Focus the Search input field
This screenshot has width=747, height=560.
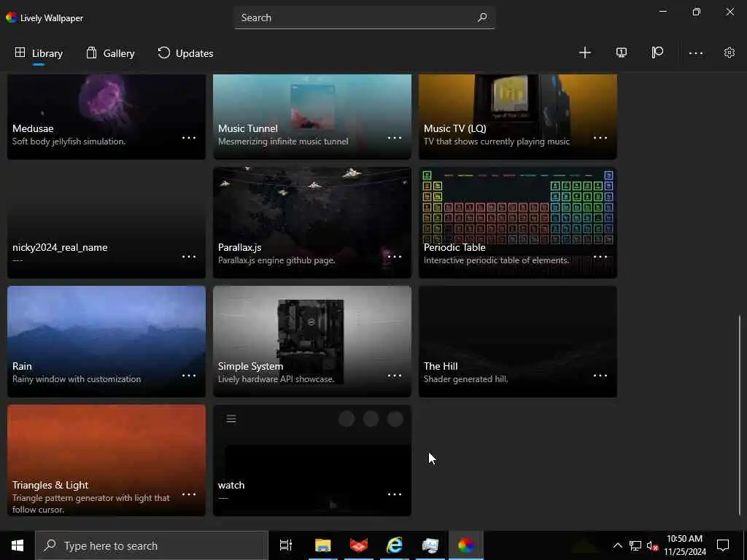pyautogui.click(x=365, y=17)
